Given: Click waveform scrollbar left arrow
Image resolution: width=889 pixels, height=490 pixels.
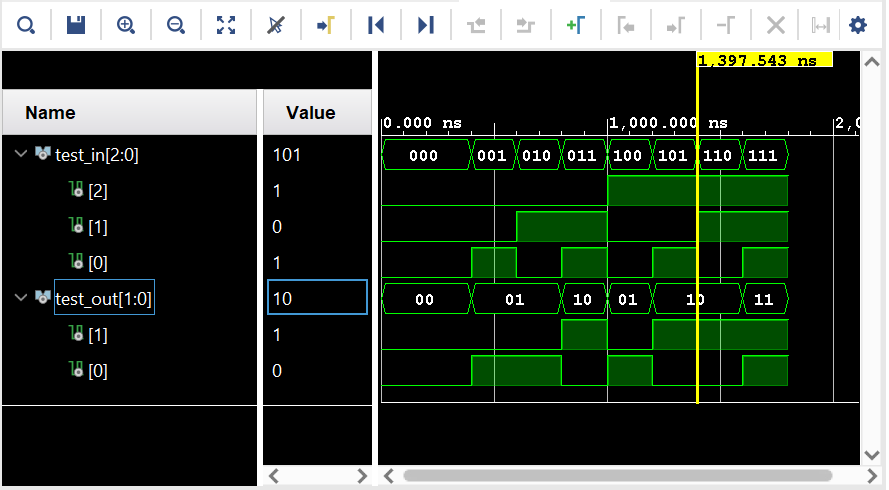Looking at the screenshot, I should pos(389,475).
